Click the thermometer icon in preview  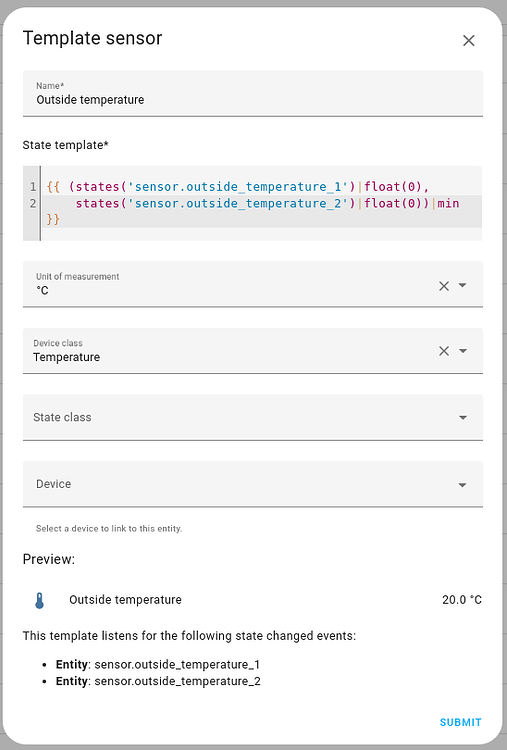40,600
